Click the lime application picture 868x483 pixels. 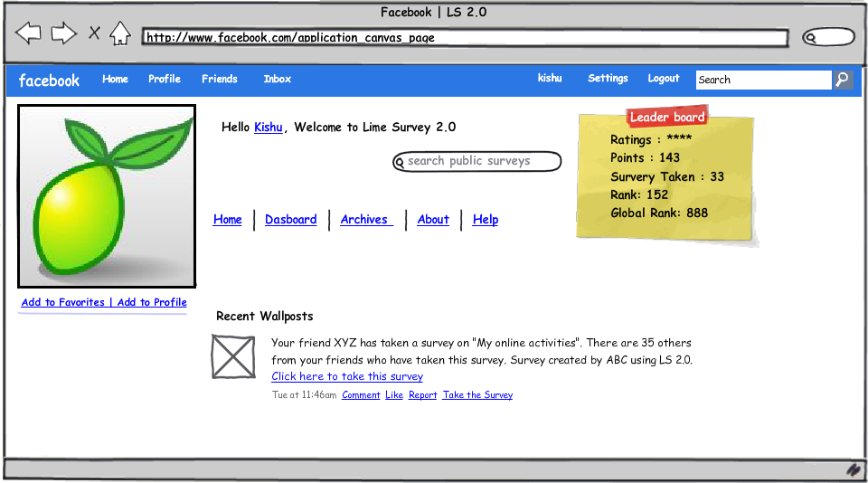pyautogui.click(x=107, y=196)
